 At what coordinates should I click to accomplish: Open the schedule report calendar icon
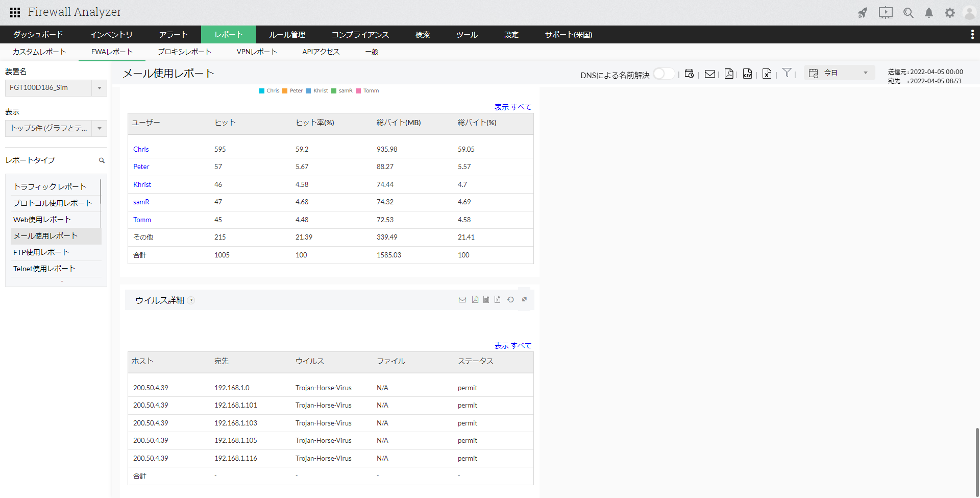(x=689, y=74)
